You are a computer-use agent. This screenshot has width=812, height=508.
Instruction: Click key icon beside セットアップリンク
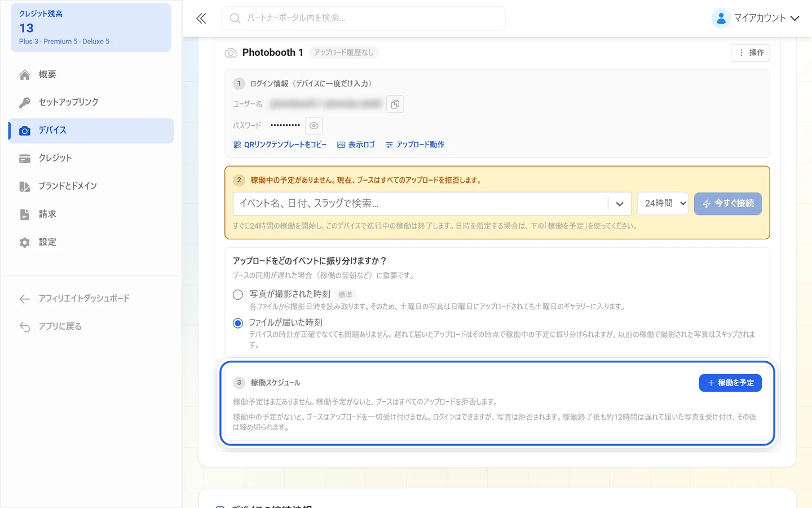point(25,102)
